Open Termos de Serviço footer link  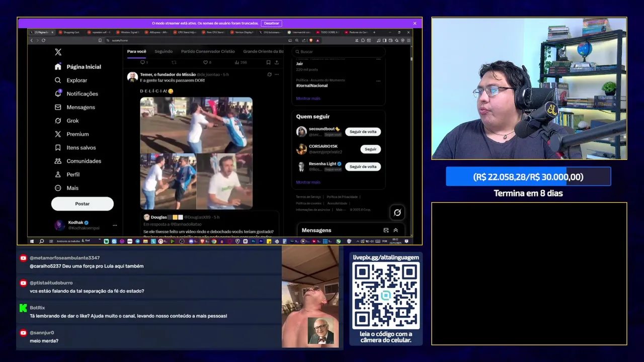(x=308, y=197)
